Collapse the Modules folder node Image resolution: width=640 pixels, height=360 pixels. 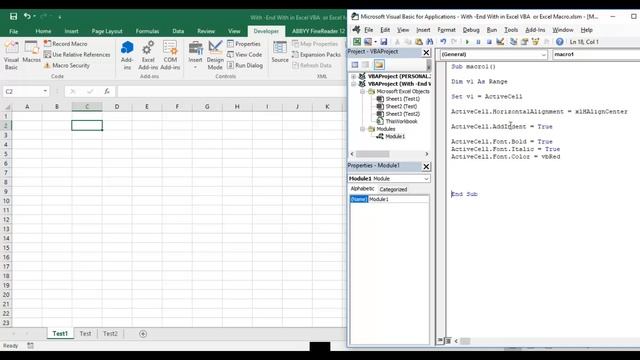coord(362,129)
